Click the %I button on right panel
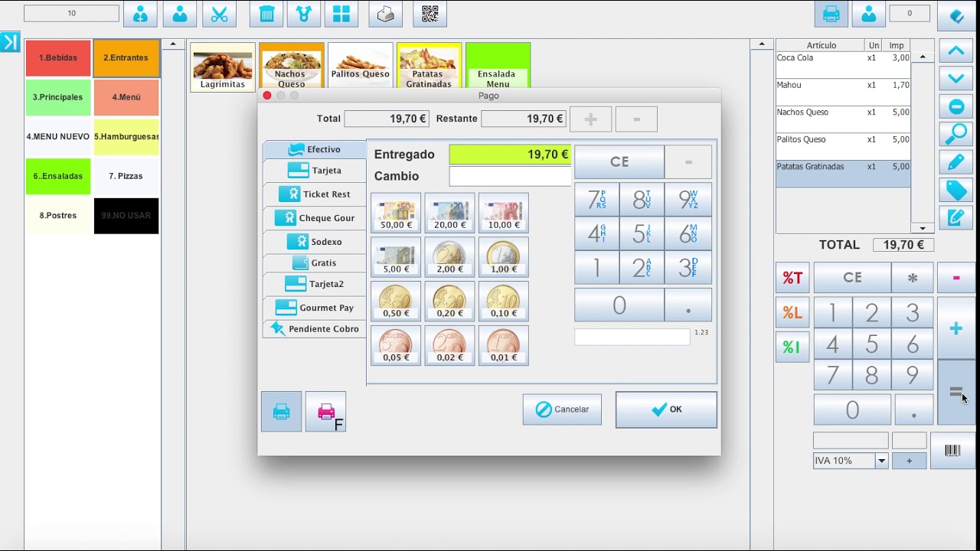 pos(792,347)
